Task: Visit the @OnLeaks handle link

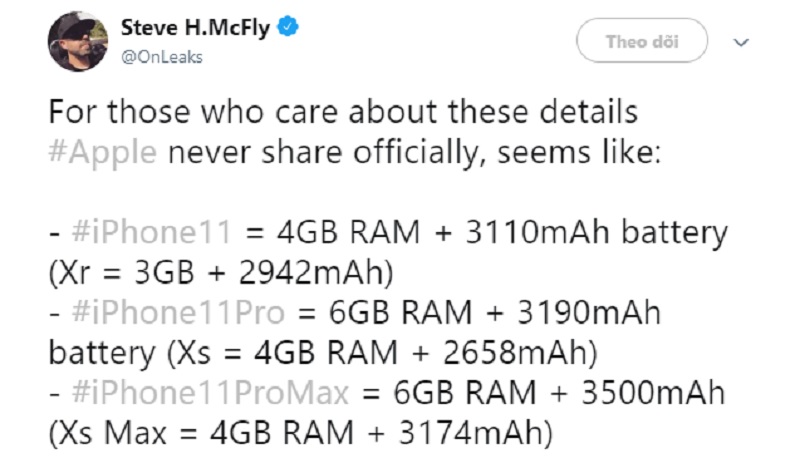Action: pos(162,57)
